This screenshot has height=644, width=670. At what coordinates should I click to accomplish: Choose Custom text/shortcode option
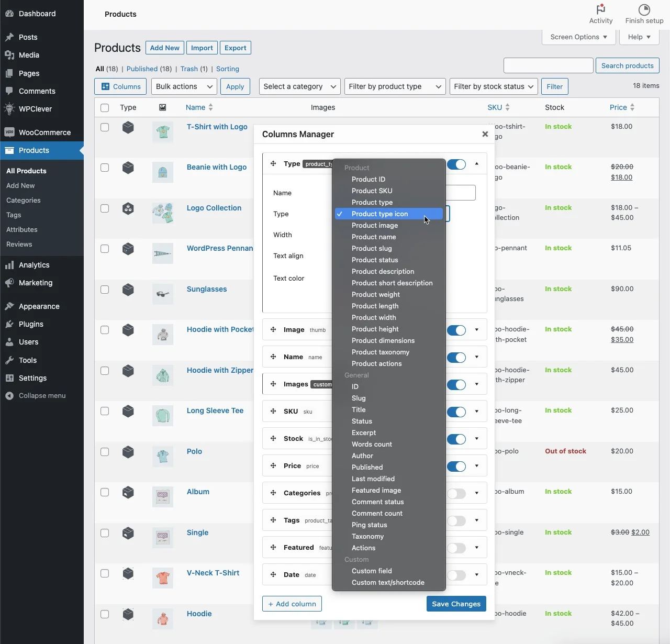tap(389, 583)
